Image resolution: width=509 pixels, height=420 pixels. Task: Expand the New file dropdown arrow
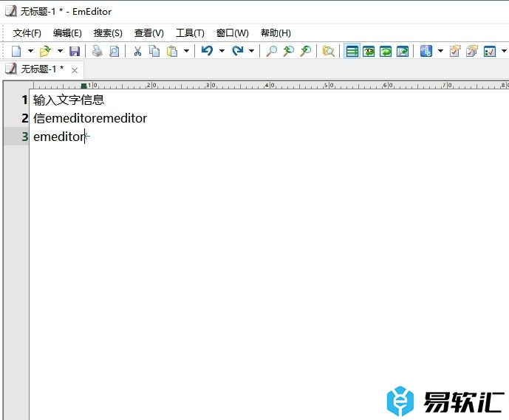(x=30, y=51)
